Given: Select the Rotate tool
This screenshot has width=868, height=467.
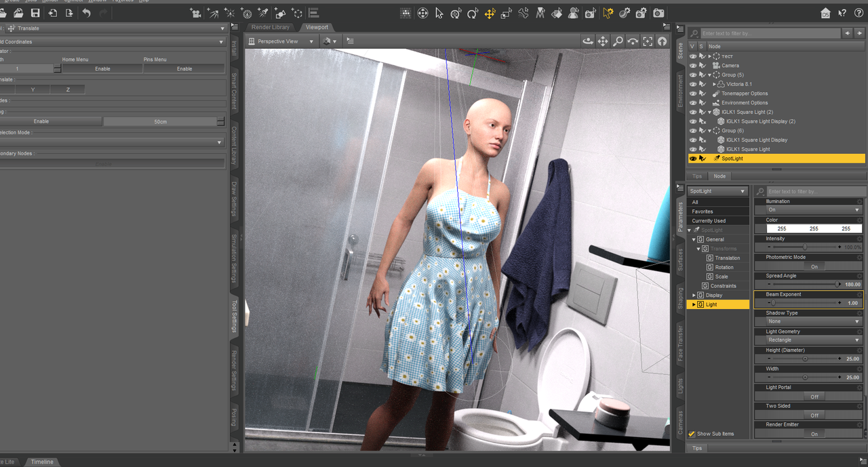Looking at the screenshot, I should tap(473, 13).
